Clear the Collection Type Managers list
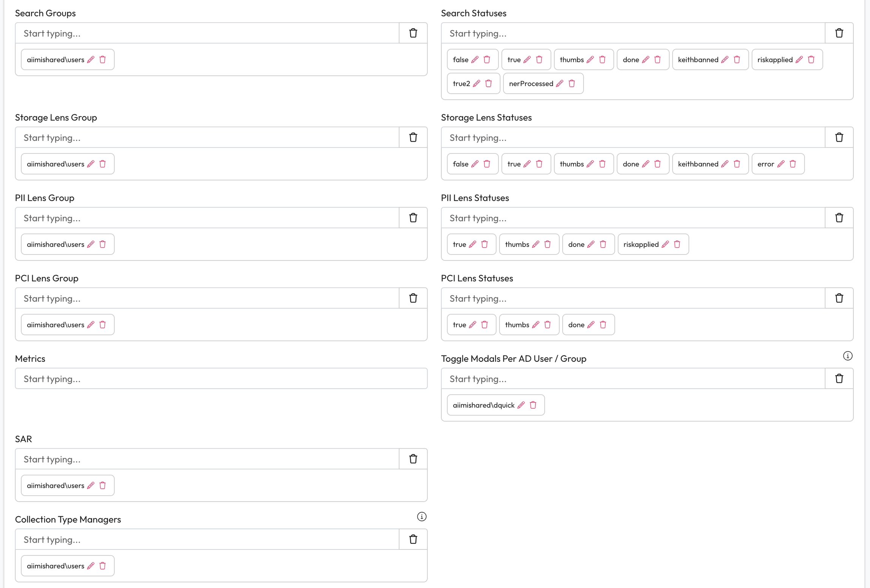Viewport: 870px width, 588px height. pos(413,540)
